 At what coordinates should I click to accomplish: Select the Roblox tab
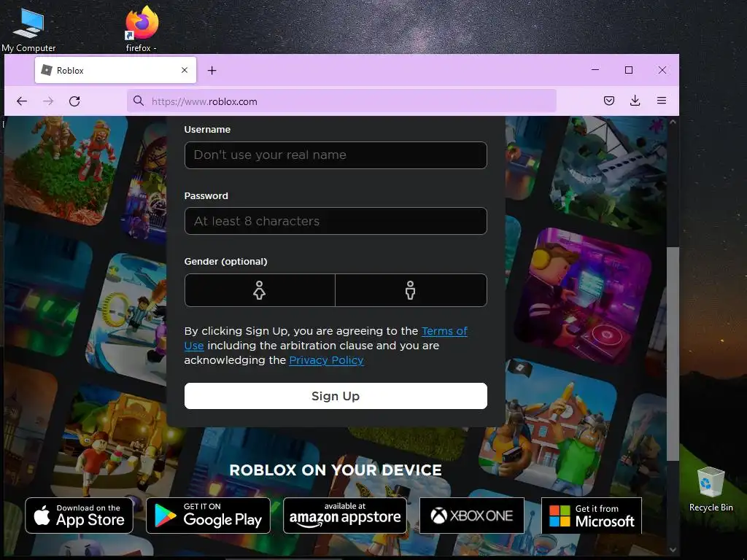(x=115, y=70)
